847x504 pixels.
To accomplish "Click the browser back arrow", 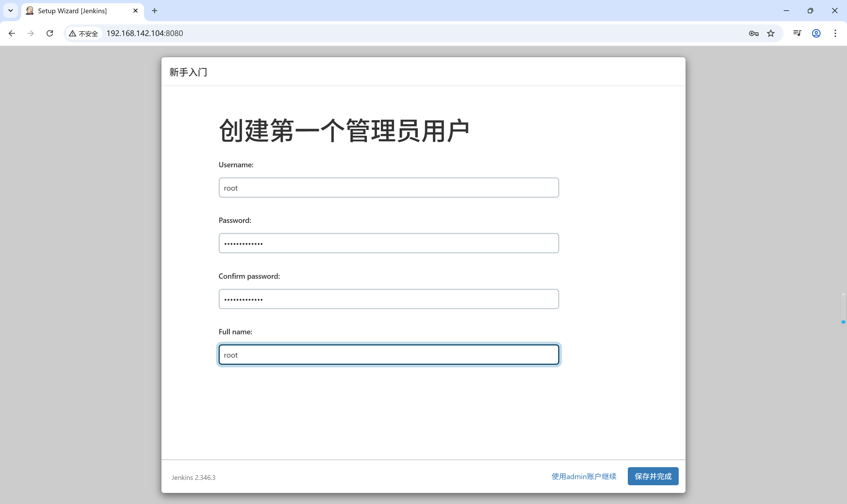I will [x=12, y=33].
